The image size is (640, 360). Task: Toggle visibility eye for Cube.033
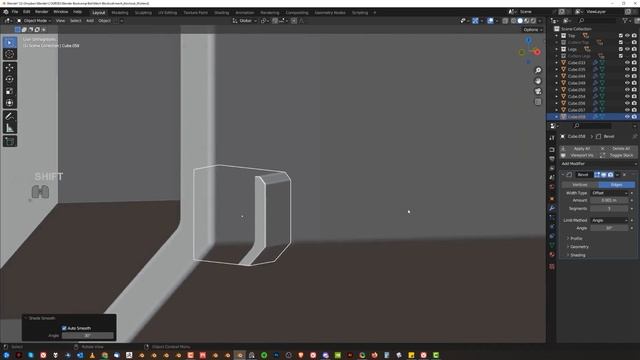click(x=627, y=62)
